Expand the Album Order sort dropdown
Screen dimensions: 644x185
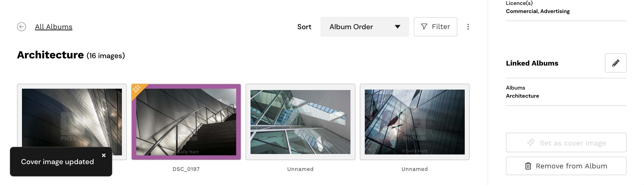coord(365,27)
